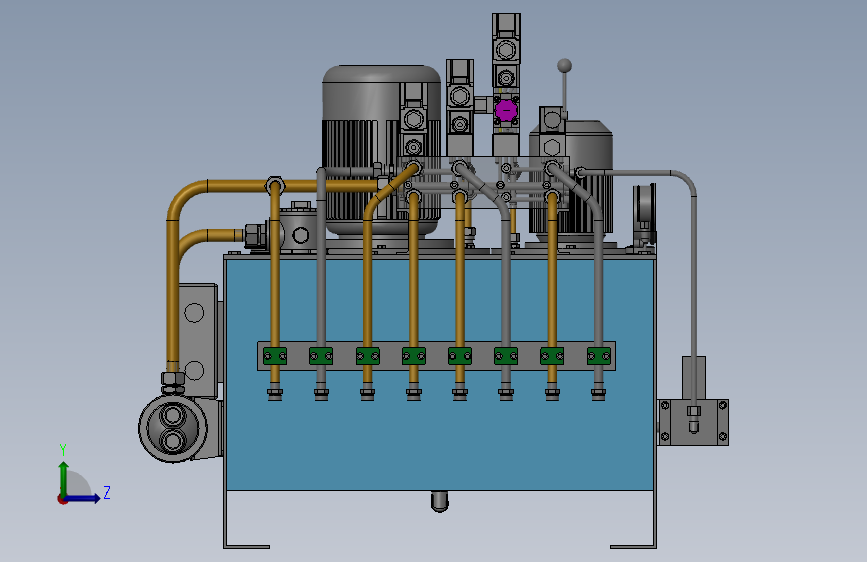This screenshot has width=867, height=562.
Task: Select the bolted bracket on the tank's right side
Action: click(693, 423)
